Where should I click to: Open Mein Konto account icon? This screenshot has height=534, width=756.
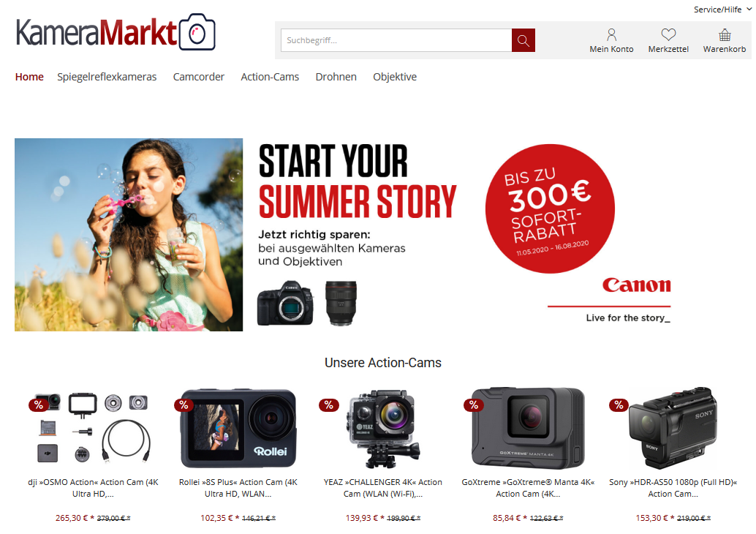click(611, 34)
